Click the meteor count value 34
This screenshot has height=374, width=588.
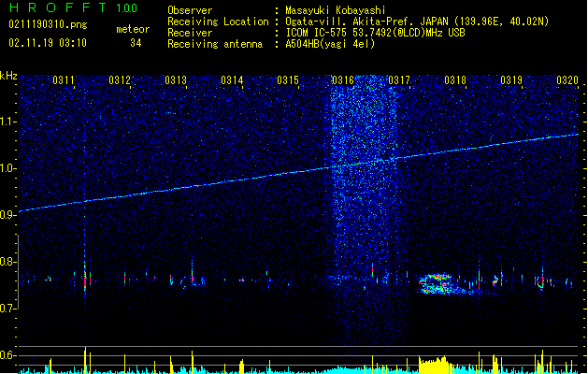coord(136,43)
